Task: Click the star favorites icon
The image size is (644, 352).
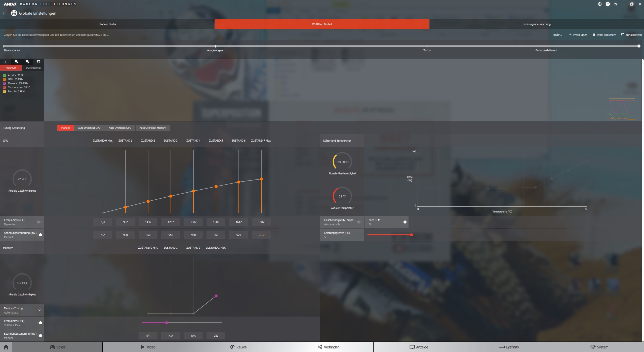Action: tap(616, 4)
